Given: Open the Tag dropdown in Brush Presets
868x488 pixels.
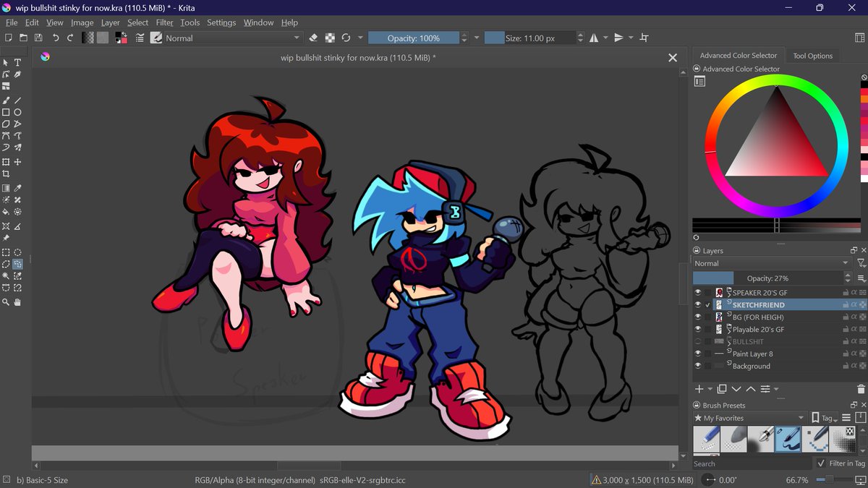Looking at the screenshot, I should click(x=825, y=418).
